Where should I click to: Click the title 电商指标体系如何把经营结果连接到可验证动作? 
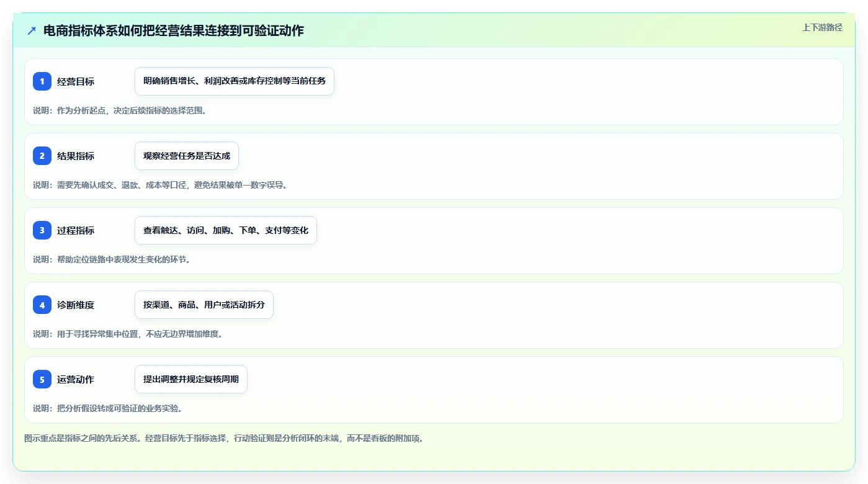(x=174, y=30)
